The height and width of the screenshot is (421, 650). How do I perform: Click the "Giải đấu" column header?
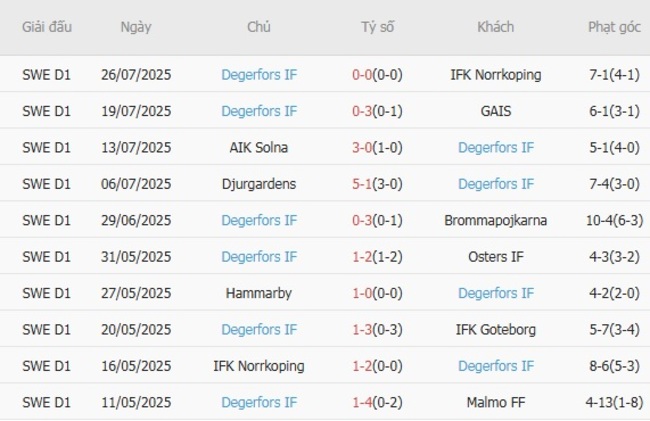(47, 27)
